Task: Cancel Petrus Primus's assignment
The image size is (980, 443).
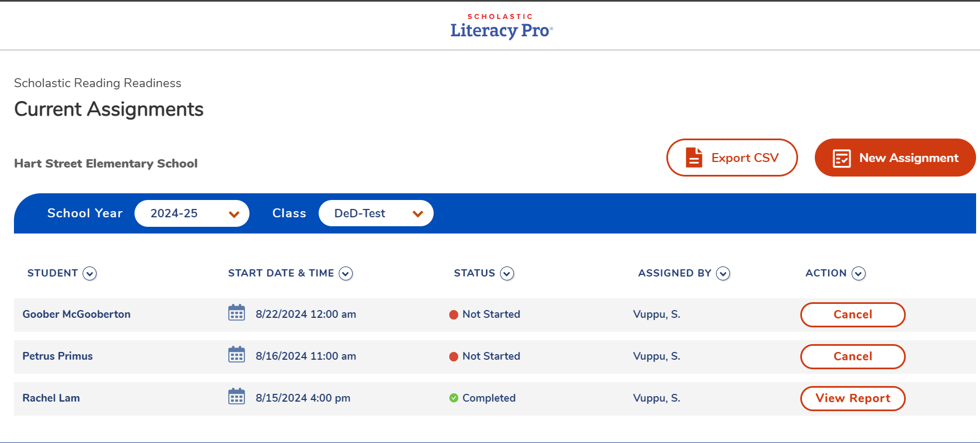Action: coord(853,356)
